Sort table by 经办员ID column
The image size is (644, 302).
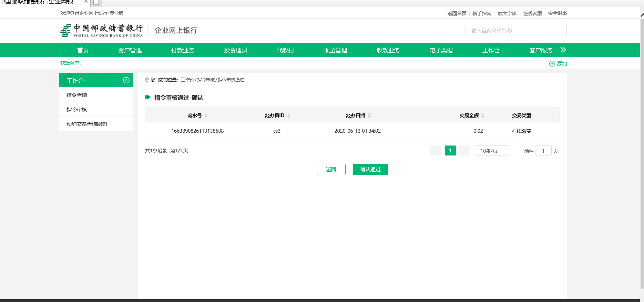[x=289, y=115]
